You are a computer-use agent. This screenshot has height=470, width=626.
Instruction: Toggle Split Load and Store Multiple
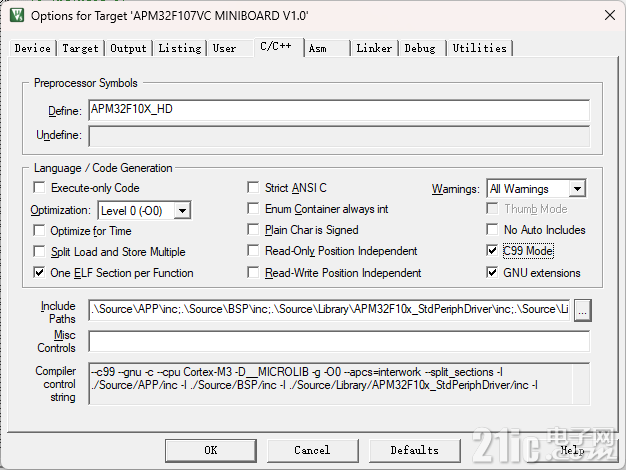click(39, 252)
